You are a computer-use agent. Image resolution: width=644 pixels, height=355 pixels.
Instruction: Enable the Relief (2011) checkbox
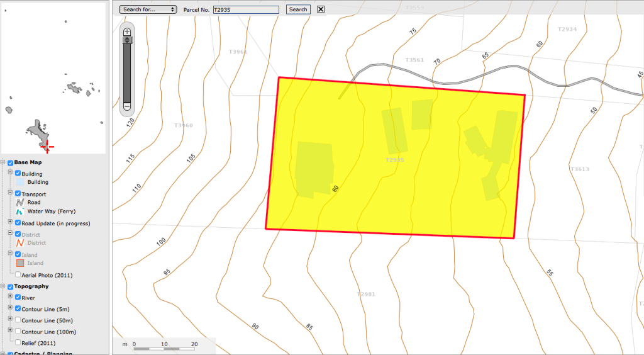point(18,343)
